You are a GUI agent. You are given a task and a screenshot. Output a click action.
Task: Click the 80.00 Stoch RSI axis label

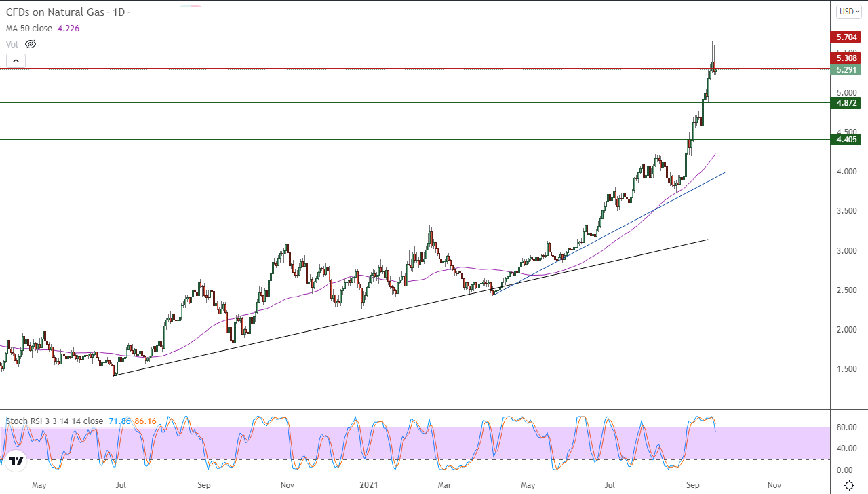click(846, 427)
